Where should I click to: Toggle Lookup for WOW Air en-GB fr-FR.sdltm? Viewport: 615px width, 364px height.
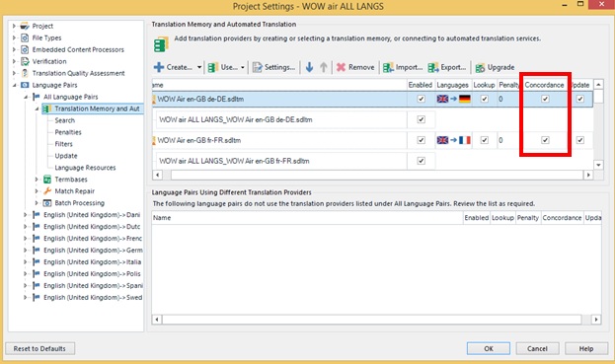click(485, 140)
